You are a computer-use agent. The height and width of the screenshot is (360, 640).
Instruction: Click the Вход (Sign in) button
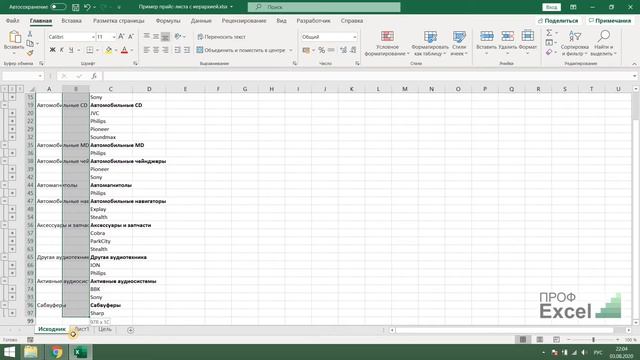(x=551, y=7)
